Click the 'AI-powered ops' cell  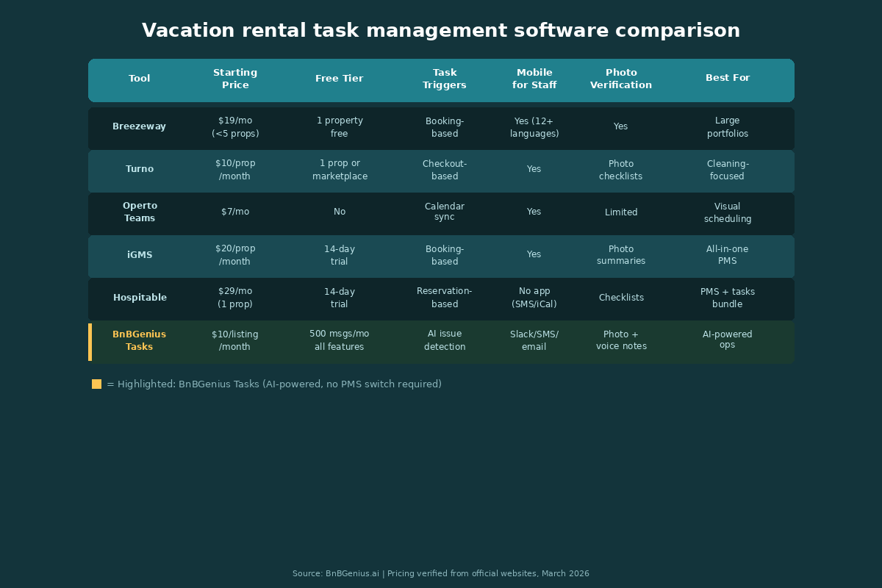(x=728, y=340)
